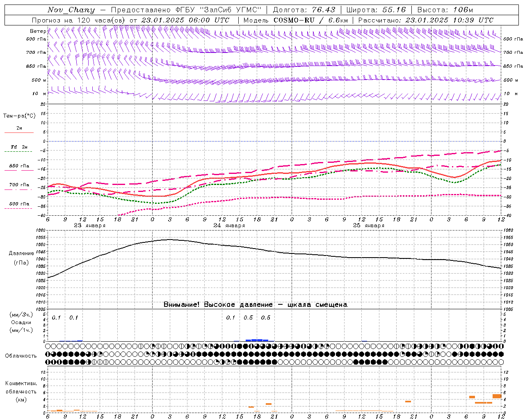Click the right-side 850 гПа wind level label
The height and width of the screenshot is (420, 525).
[513, 66]
